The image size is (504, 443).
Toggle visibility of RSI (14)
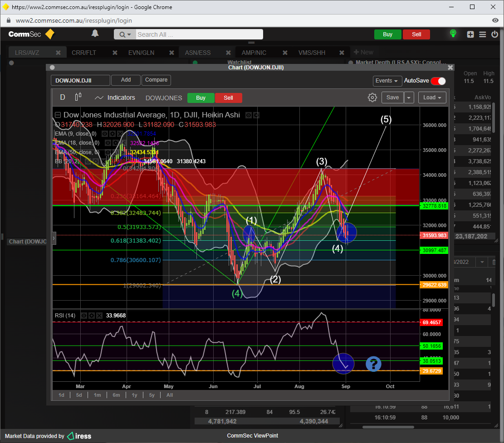[83, 316]
